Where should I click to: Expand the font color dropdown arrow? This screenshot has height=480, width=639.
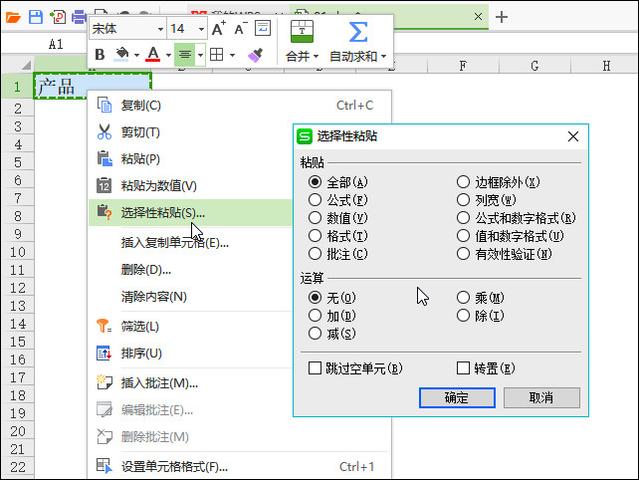(168, 55)
